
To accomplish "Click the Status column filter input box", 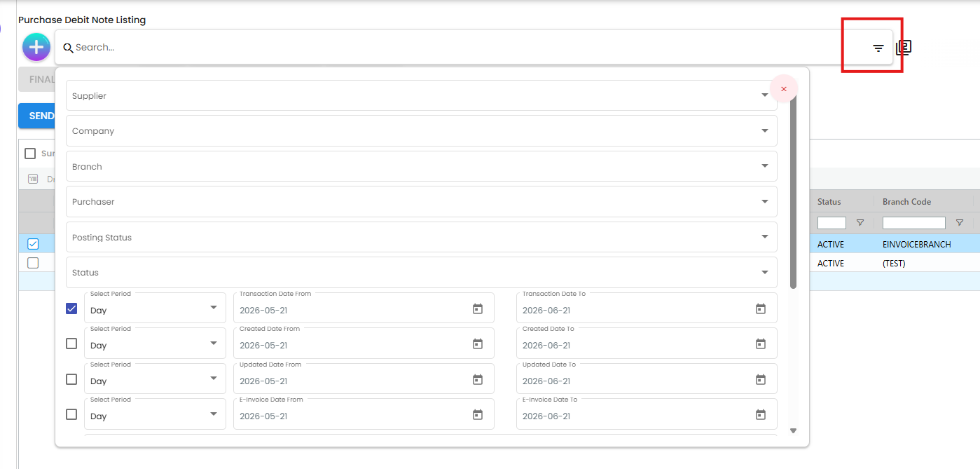I will pyautogui.click(x=831, y=223).
